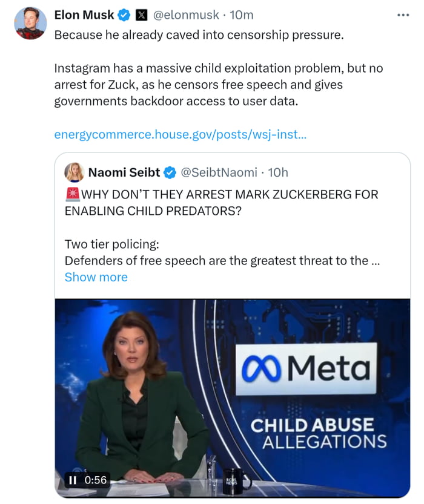424x504 pixels.
Task: Open the energycommerce.house.gov link
Action: [180, 134]
